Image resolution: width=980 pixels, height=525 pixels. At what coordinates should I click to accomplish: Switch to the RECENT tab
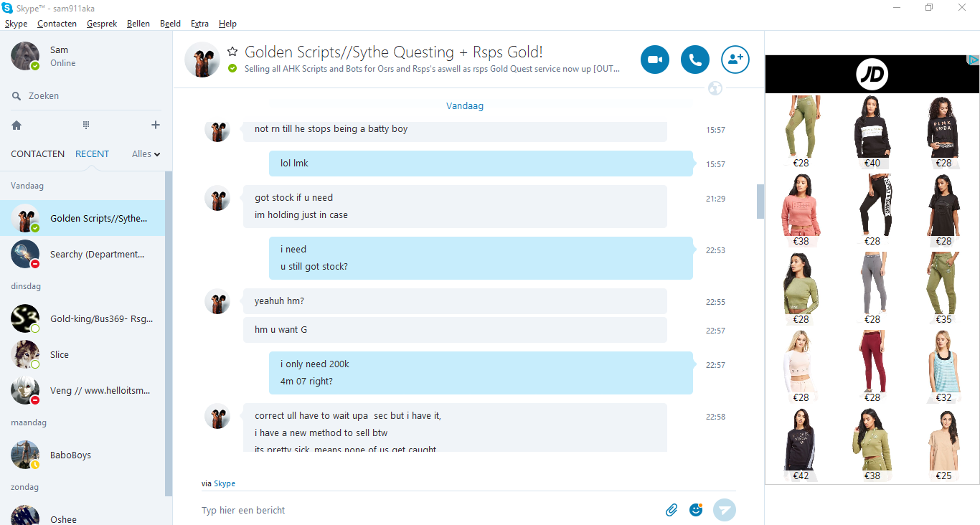coord(92,153)
